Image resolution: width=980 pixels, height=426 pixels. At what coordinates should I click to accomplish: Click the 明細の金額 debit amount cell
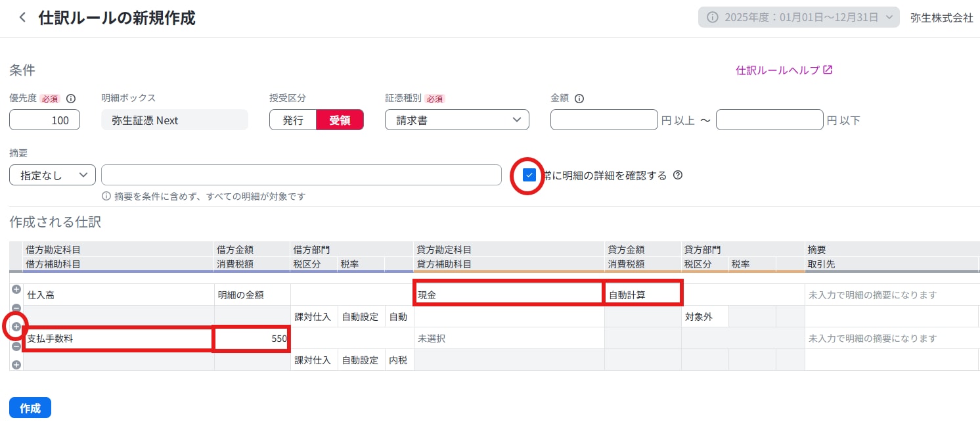[252, 295]
